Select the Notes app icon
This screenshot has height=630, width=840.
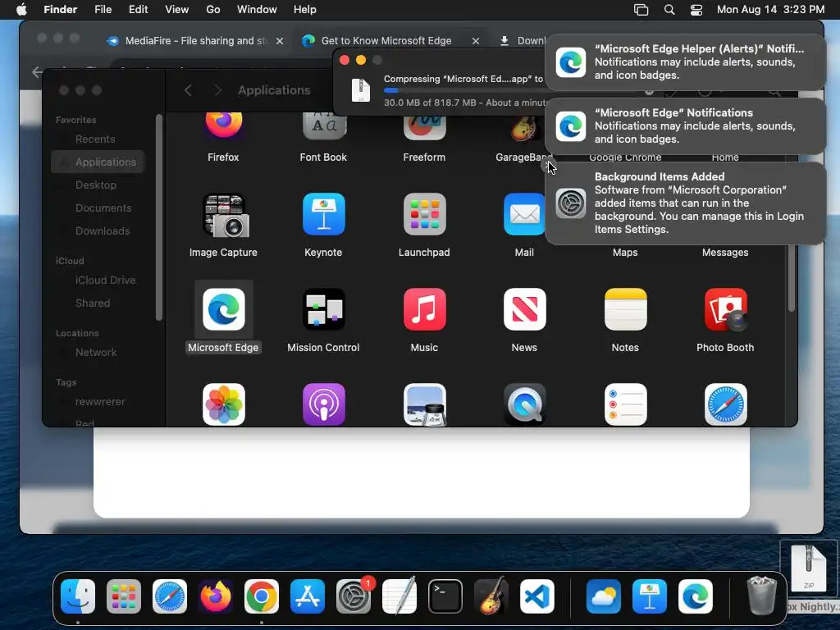(x=625, y=309)
